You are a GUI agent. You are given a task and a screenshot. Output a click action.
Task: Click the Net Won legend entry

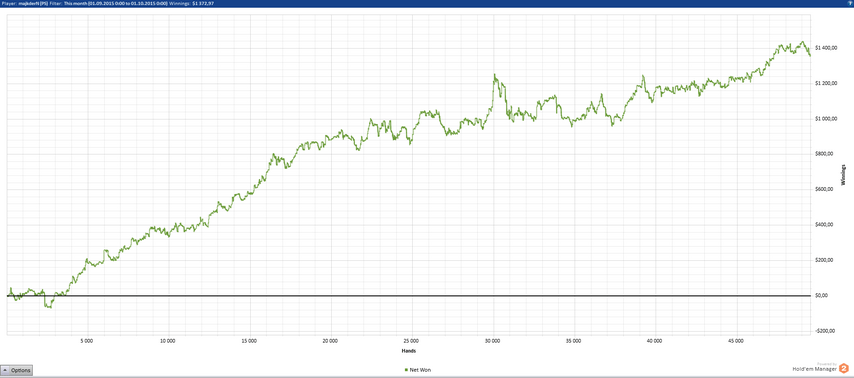click(x=419, y=370)
